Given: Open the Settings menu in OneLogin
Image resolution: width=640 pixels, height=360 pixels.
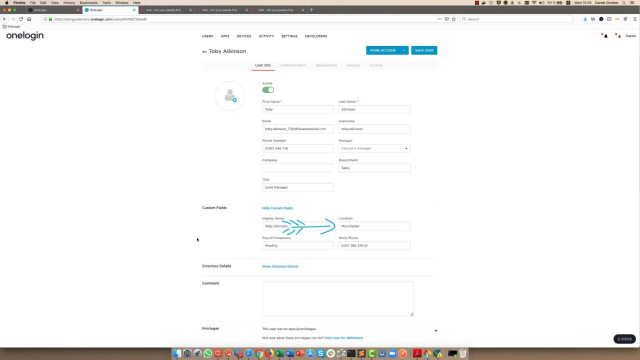Looking at the screenshot, I should 289,36.
